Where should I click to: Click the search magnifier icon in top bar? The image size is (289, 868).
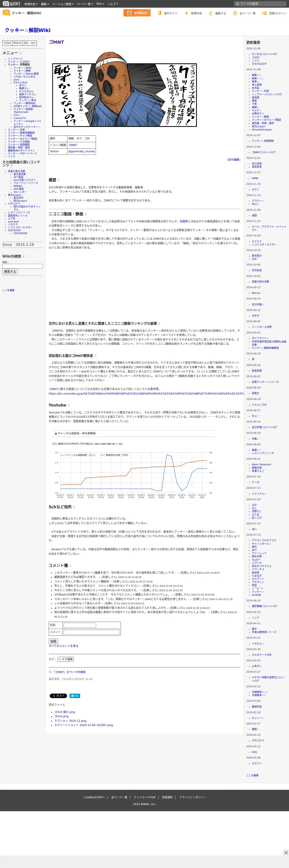point(237,4)
